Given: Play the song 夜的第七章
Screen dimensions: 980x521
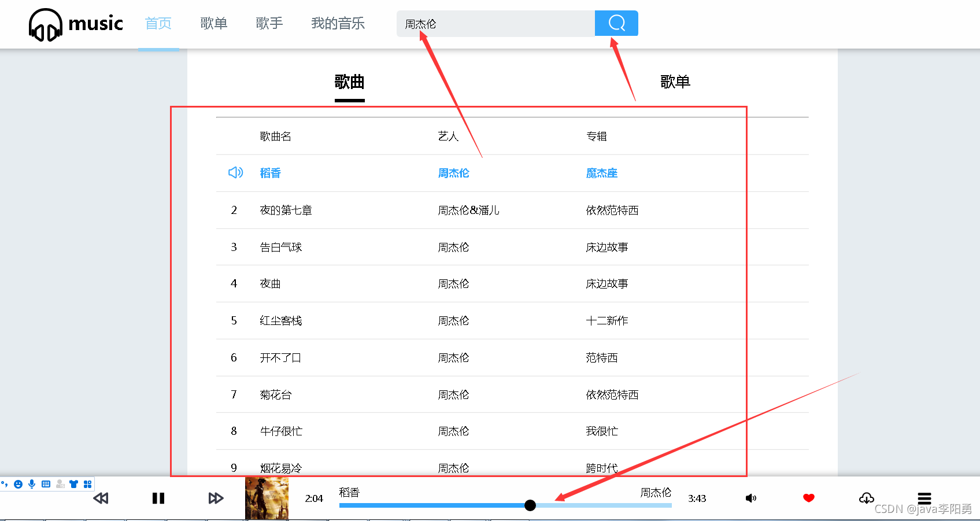Looking at the screenshot, I should pyautogui.click(x=286, y=210).
